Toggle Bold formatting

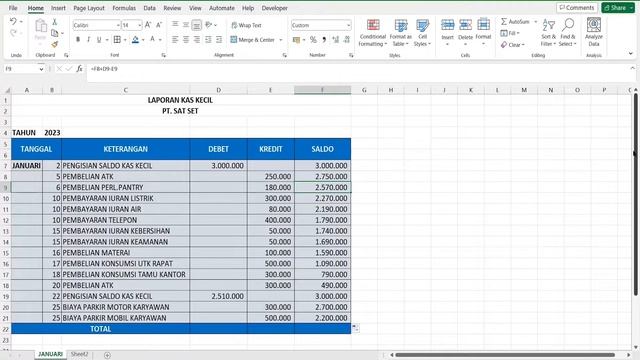point(78,40)
